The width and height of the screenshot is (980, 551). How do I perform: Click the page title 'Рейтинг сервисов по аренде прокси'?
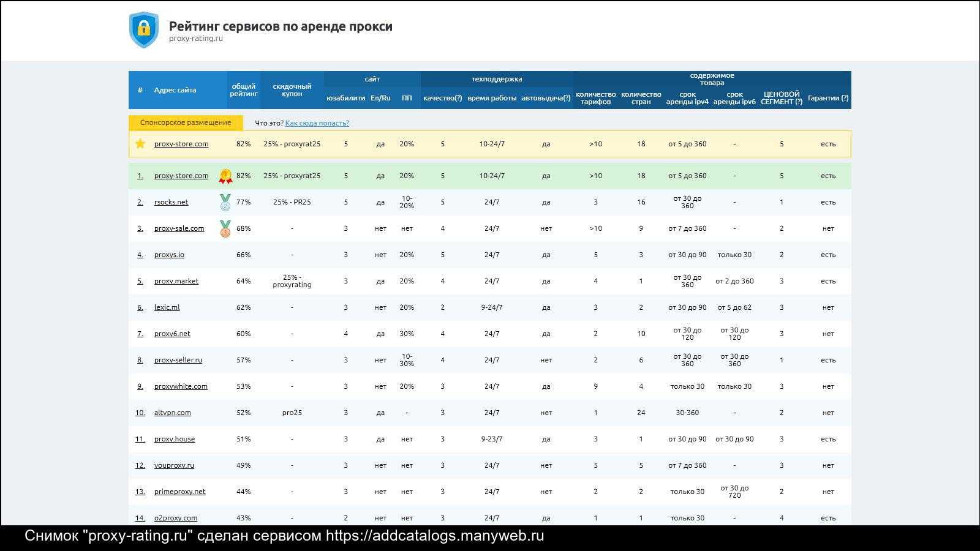coord(281,26)
